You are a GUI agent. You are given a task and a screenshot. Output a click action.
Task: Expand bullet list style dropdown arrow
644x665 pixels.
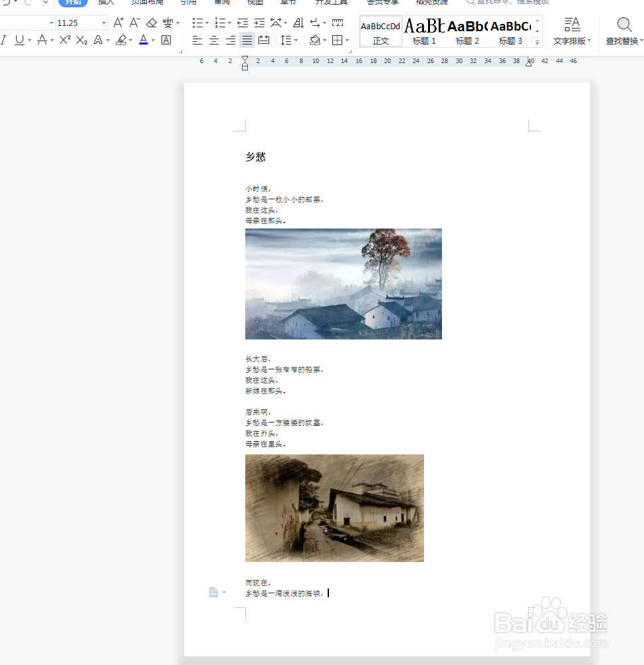pos(207,23)
